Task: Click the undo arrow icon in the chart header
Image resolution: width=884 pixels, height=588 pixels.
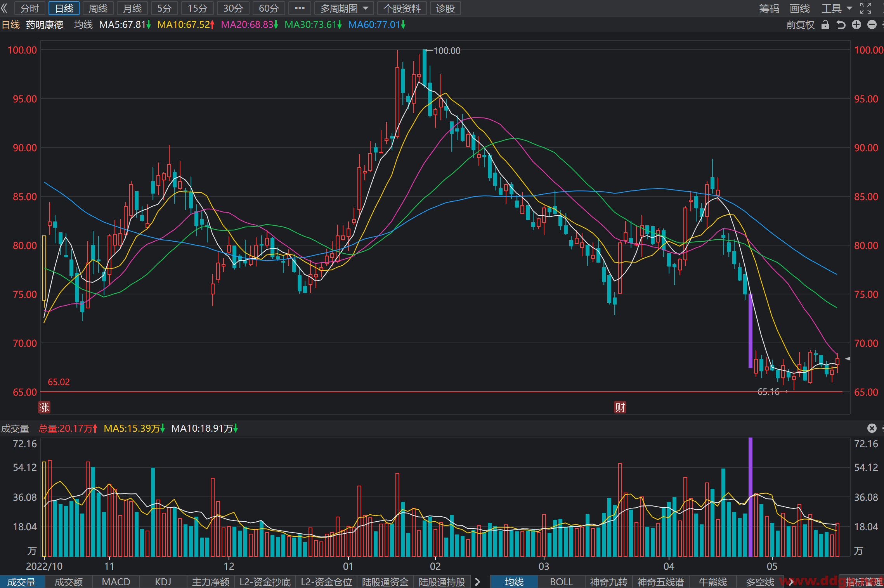Action: pyautogui.click(x=841, y=25)
